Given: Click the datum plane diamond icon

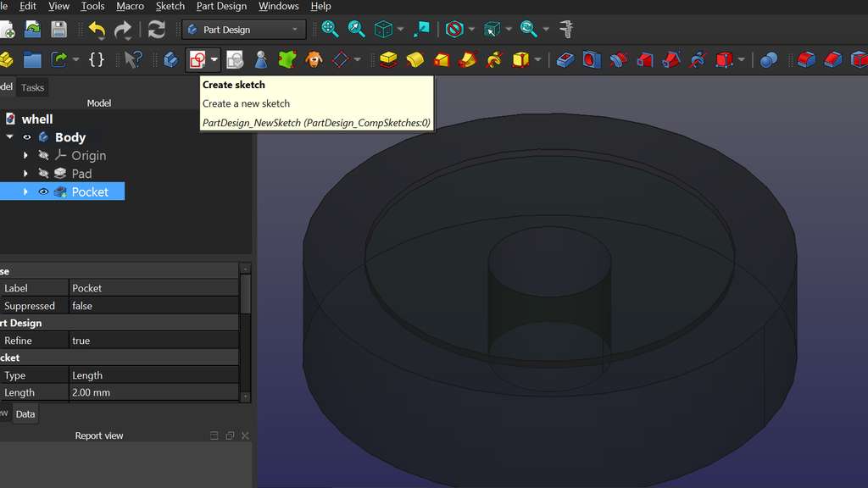Looking at the screenshot, I should pos(341,59).
